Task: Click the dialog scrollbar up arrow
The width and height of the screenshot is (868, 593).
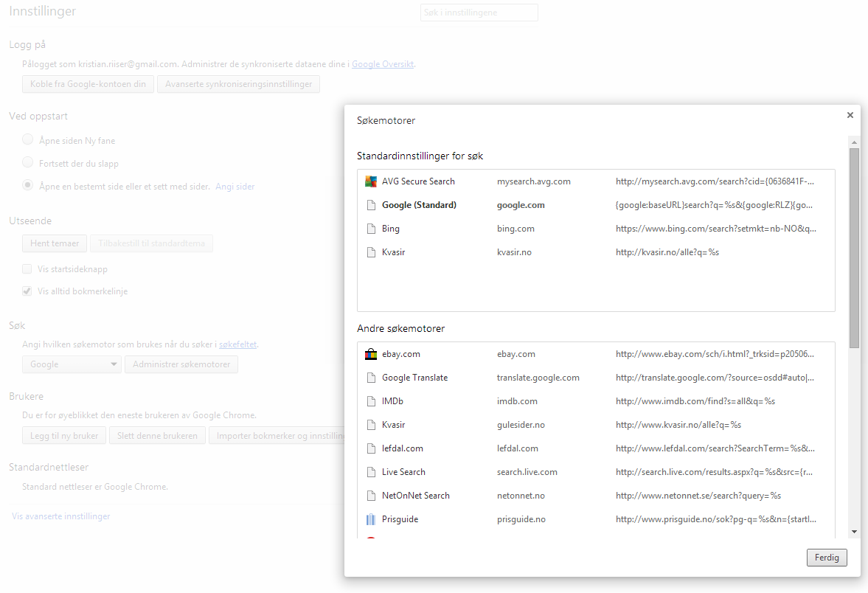Action: (x=854, y=142)
